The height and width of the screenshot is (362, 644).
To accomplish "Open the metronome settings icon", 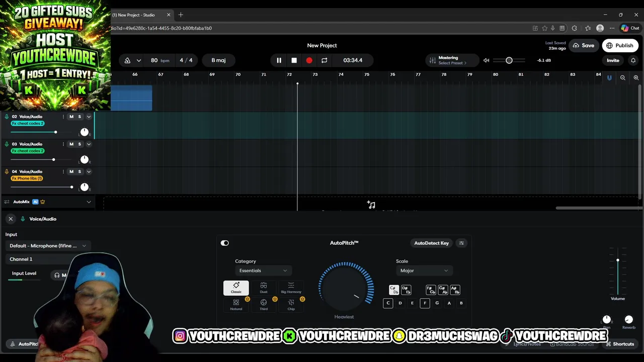I will (x=127, y=60).
